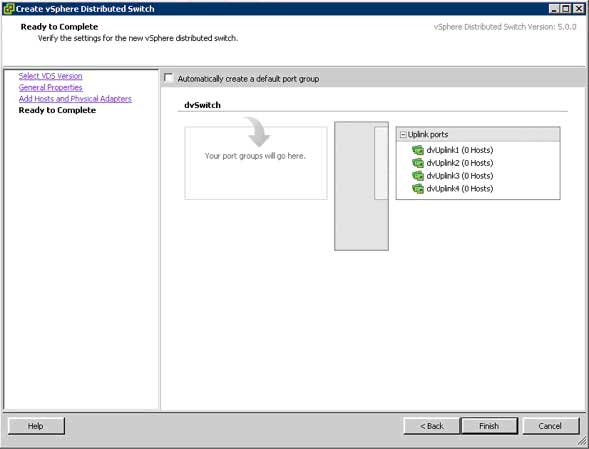589x449 pixels.
Task: Click the dvUplink4 green uplink icon
Action: (x=418, y=189)
